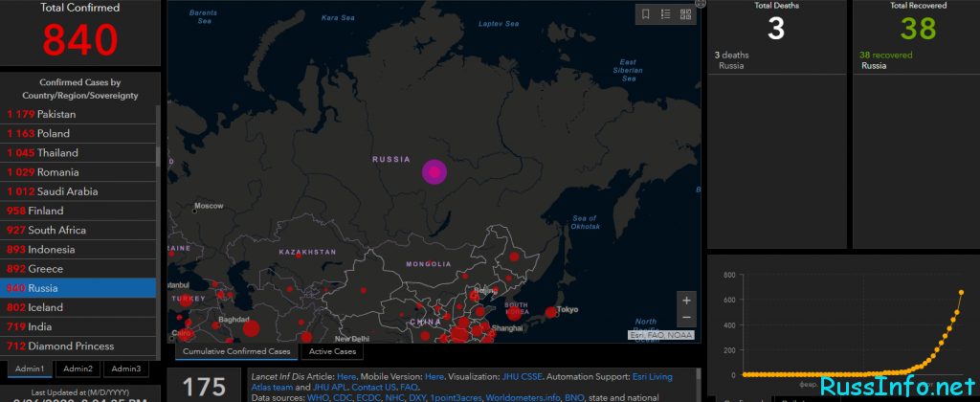
Task: Select Indonesia in the country list
Action: (78, 250)
